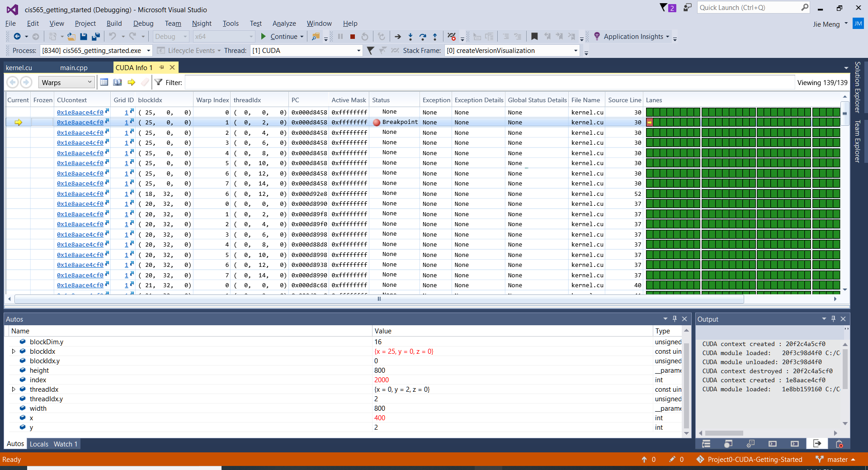Image resolution: width=868 pixels, height=470 pixels.
Task: Click the Undo arrow icon
Action: coord(113,37)
